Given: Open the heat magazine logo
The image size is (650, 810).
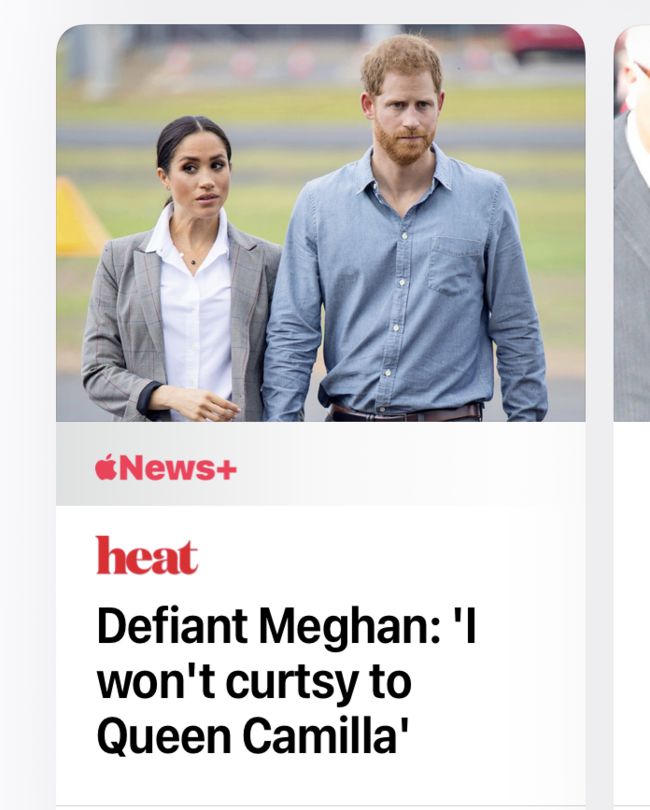Looking at the screenshot, I should click(147, 555).
